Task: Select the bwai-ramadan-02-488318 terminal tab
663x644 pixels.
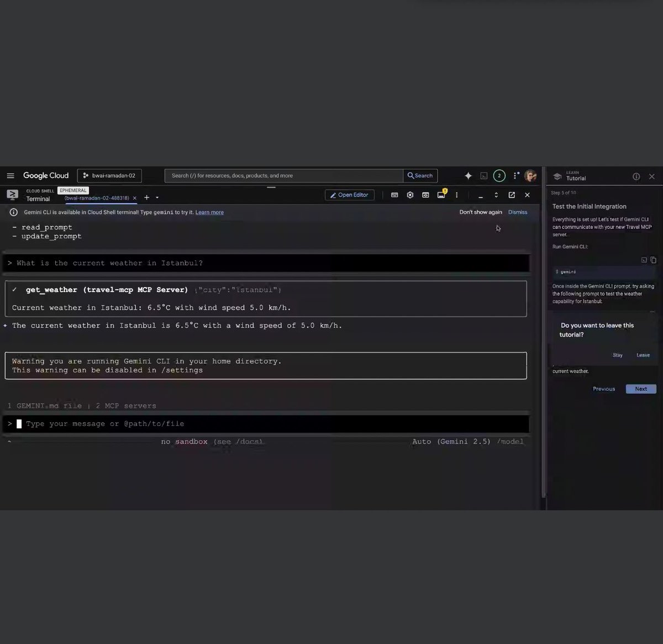Action: [x=97, y=198]
